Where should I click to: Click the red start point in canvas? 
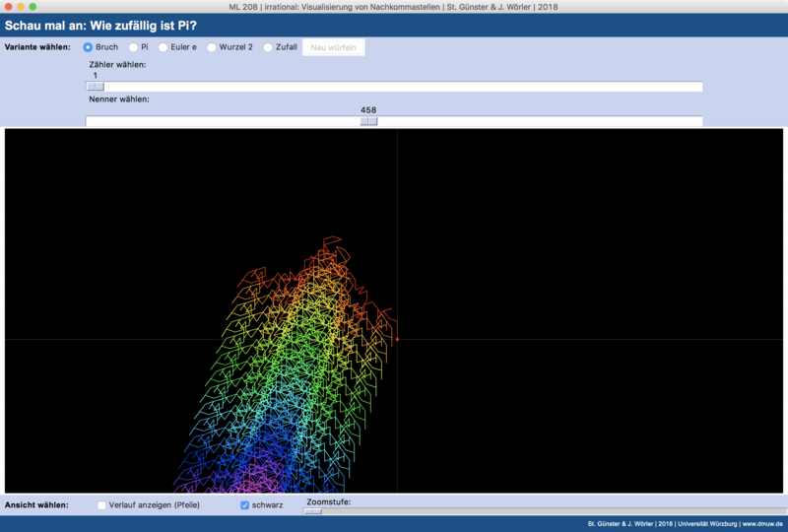[397, 339]
